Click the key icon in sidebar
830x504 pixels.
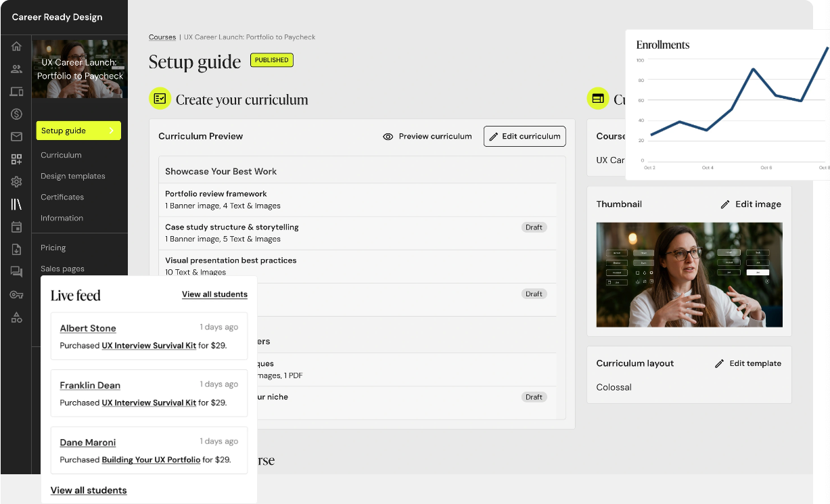16,295
